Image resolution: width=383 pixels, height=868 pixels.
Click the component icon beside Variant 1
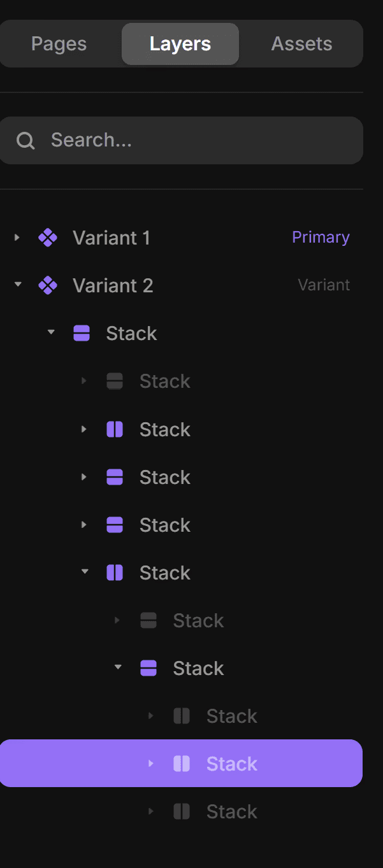pos(48,238)
